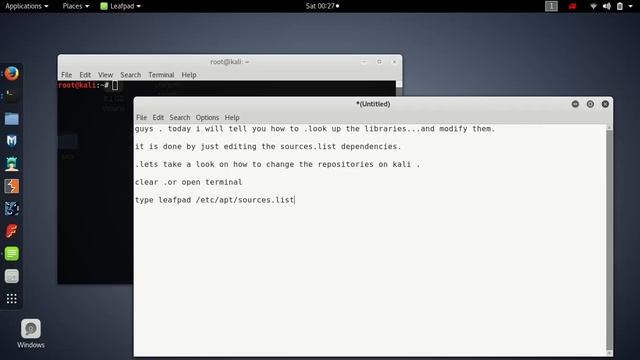The height and width of the screenshot is (360, 640).
Task: Click the volume speaker icon in top bar
Action: click(607, 6)
